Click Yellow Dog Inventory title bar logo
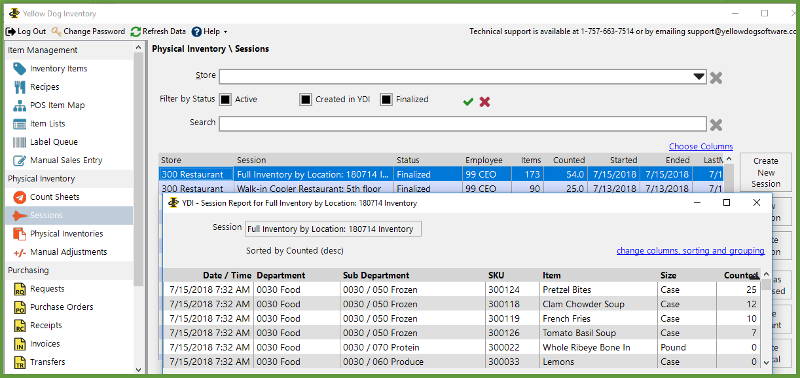 coord(14,13)
